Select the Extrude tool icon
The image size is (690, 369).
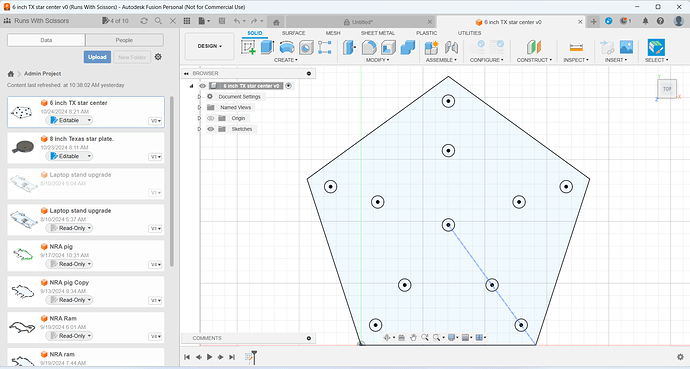pyautogui.click(x=267, y=47)
